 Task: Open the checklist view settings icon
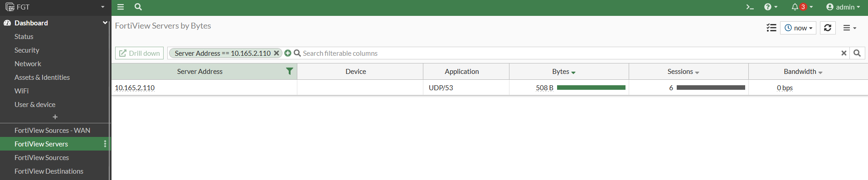tap(771, 28)
